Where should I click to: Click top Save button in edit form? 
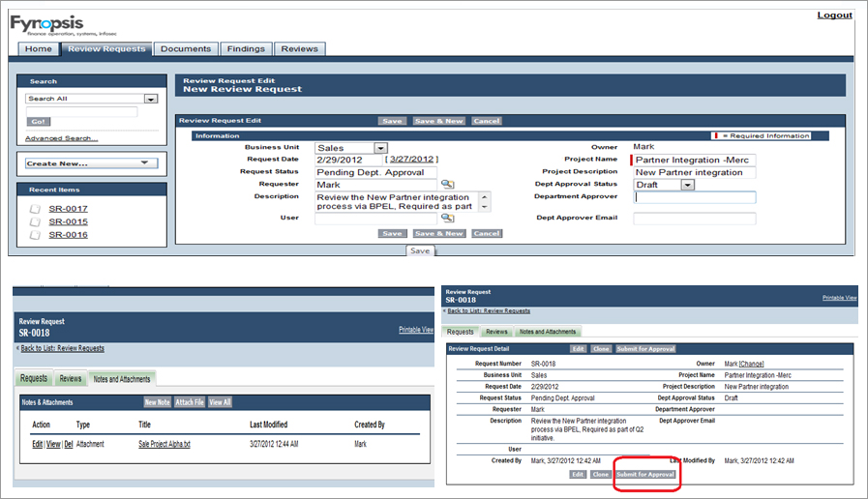point(393,121)
